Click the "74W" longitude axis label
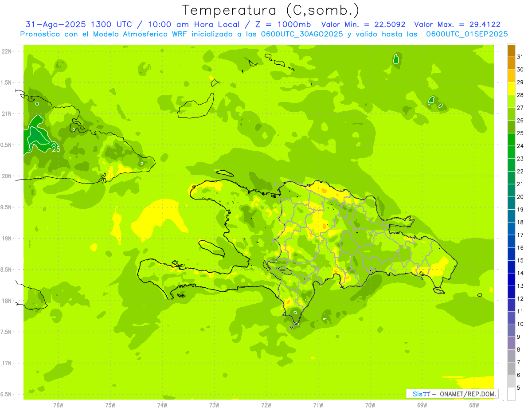Viewport: 532px width, 411px height. click(162, 405)
